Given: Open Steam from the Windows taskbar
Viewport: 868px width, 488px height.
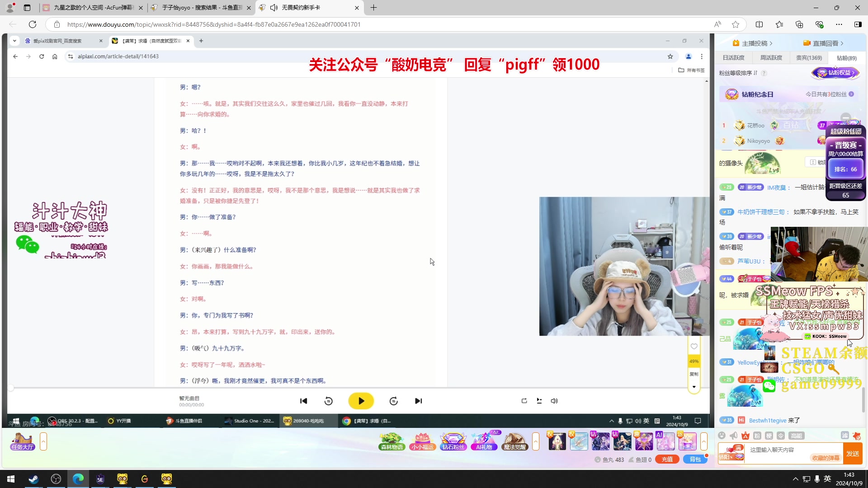Looking at the screenshot, I should click(x=33, y=479).
